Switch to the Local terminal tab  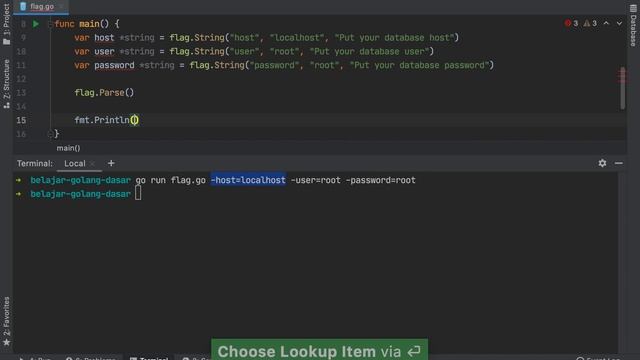coord(75,163)
